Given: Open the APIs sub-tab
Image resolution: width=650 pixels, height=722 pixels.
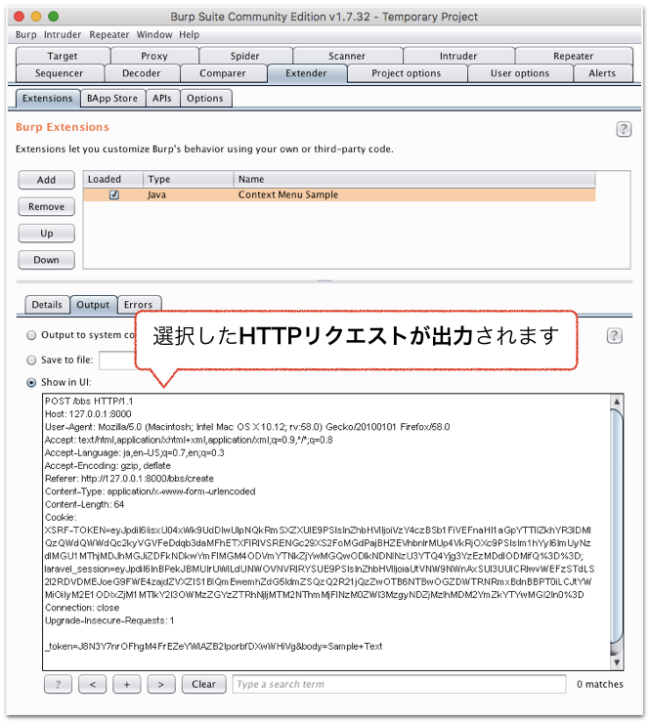Looking at the screenshot, I should pyautogui.click(x=162, y=99).
